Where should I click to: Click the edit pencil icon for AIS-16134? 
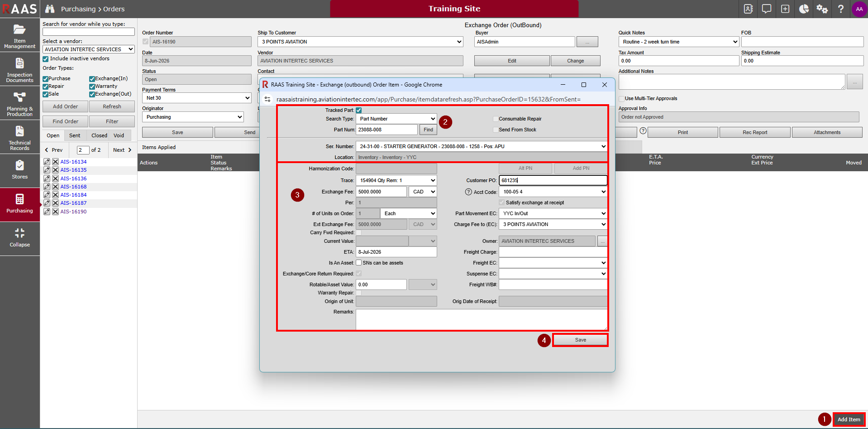coord(47,162)
